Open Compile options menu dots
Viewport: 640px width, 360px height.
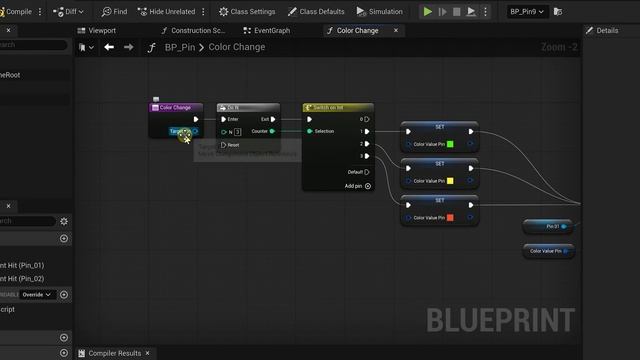(x=40, y=12)
